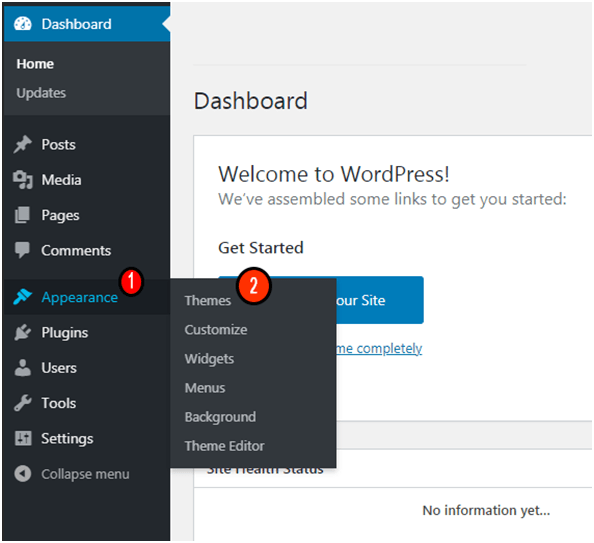Choose Menus in Appearance flyout
Image resolution: width=594 pixels, height=543 pixels.
click(x=205, y=388)
